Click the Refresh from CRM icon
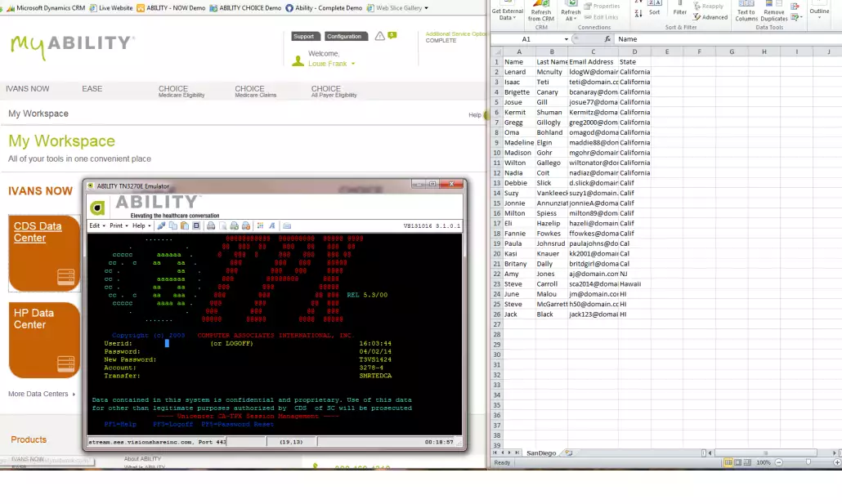Viewport: 842px width, 504px height. (x=541, y=10)
